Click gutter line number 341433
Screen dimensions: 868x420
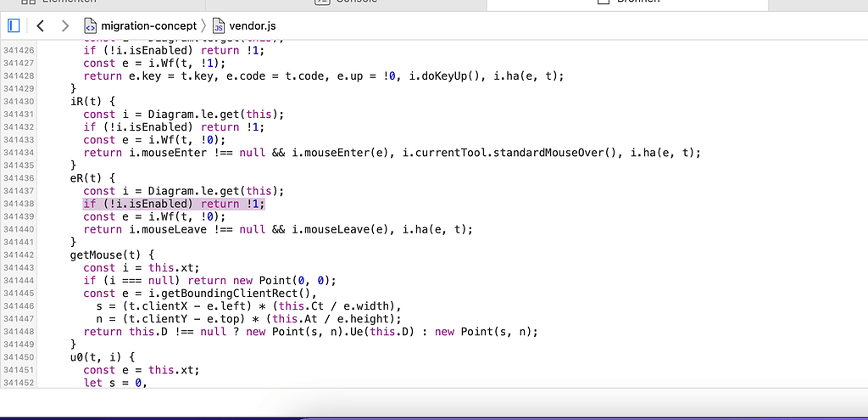(19, 140)
